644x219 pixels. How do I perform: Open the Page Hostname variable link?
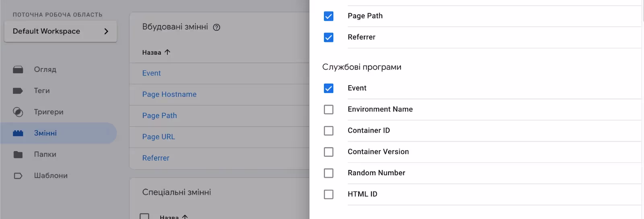click(x=169, y=94)
